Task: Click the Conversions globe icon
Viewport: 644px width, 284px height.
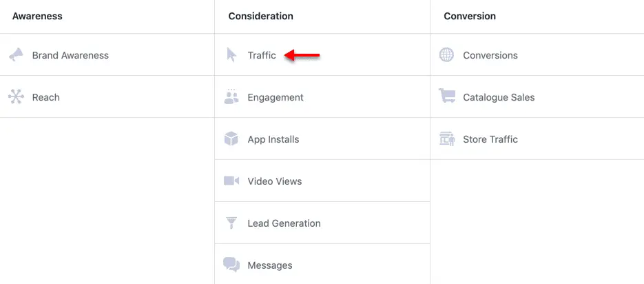Action: (x=447, y=54)
